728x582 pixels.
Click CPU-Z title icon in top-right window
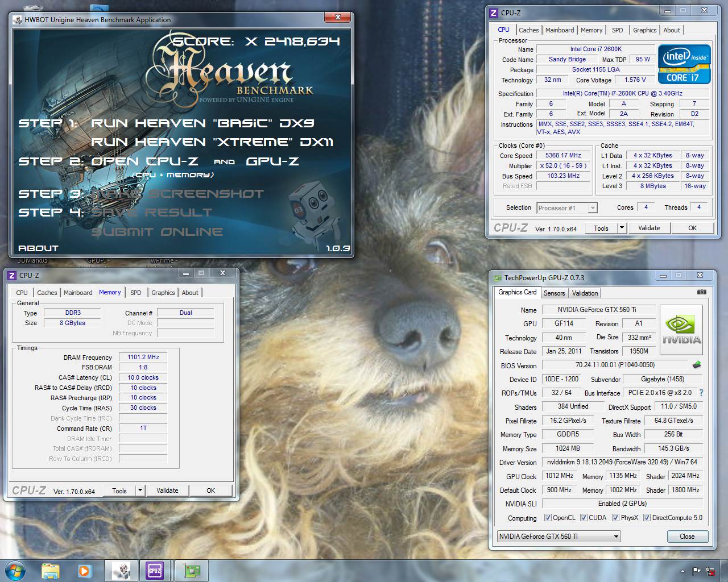[x=494, y=13]
